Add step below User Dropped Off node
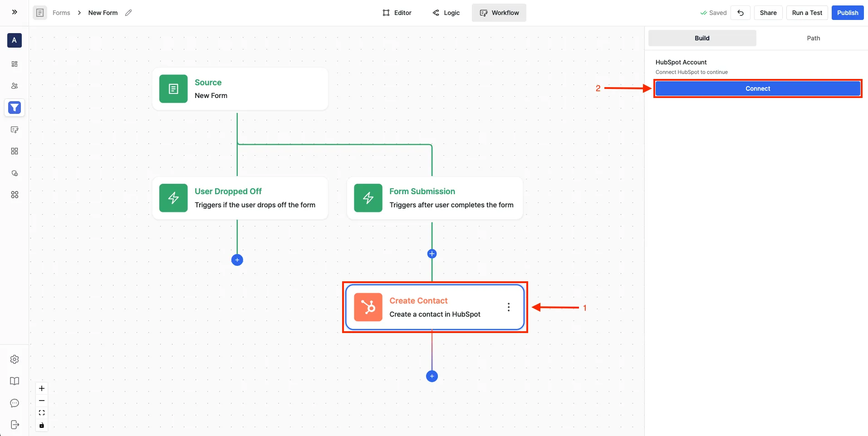 [237, 260]
